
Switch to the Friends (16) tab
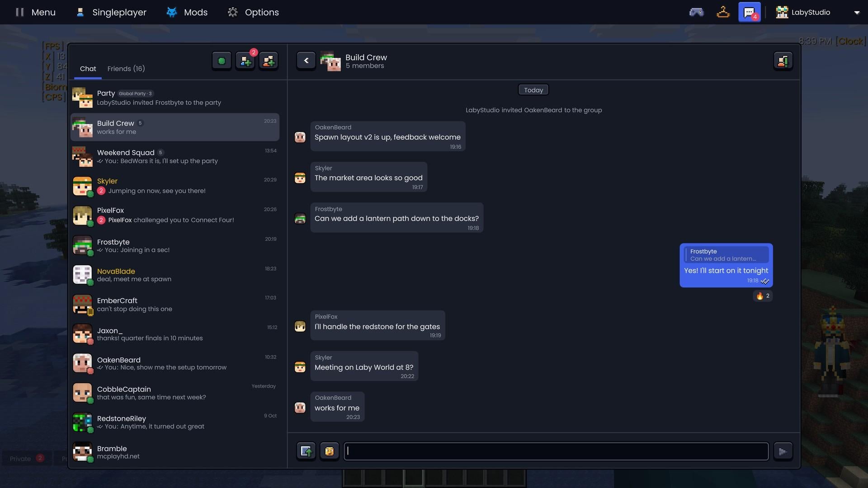point(126,69)
